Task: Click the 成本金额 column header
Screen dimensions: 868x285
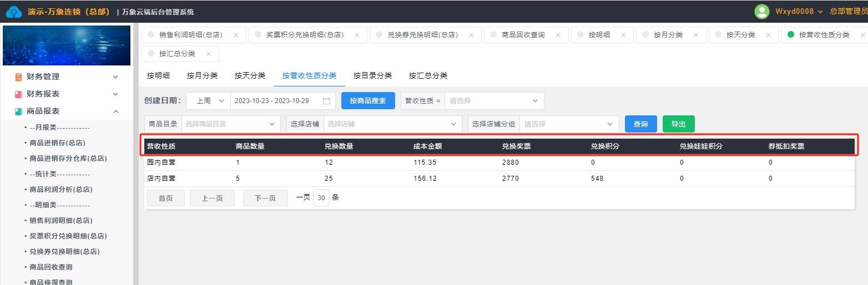Action: click(428, 147)
